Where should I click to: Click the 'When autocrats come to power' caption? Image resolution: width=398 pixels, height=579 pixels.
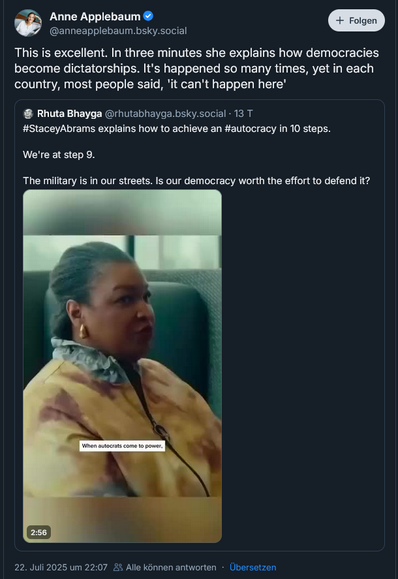coord(122,446)
